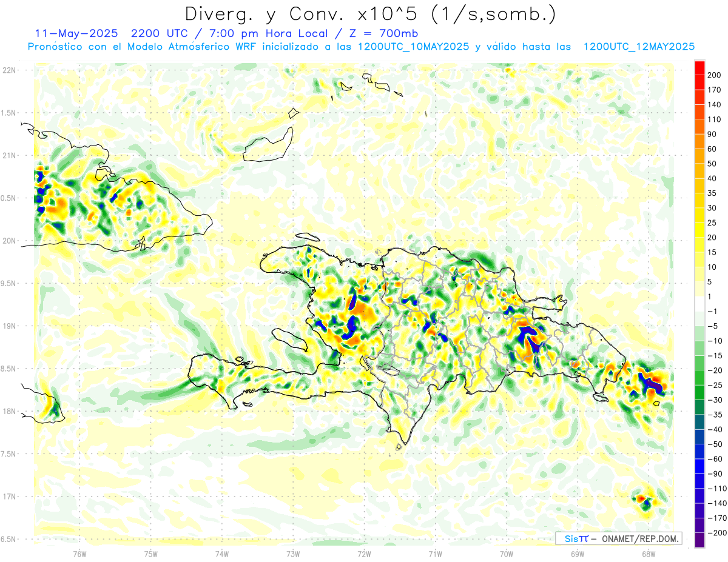Click the 69W longitude label
This screenshot has height=562, width=728.
pyautogui.click(x=578, y=553)
